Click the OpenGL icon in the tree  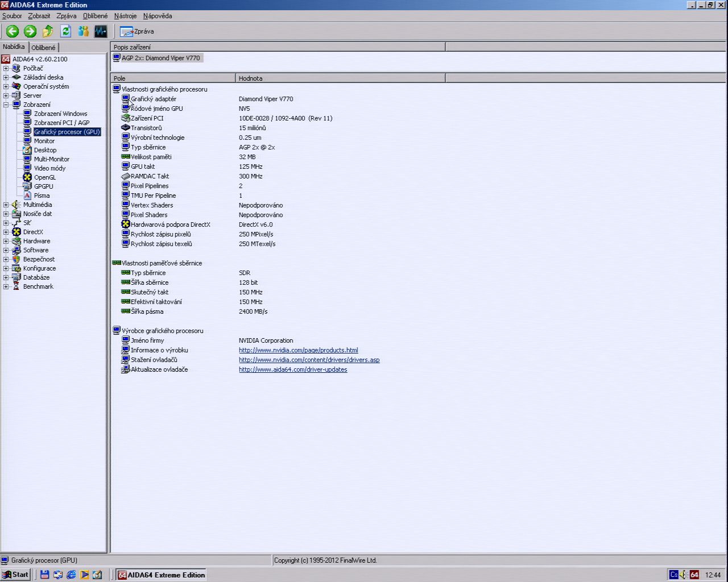coord(27,177)
